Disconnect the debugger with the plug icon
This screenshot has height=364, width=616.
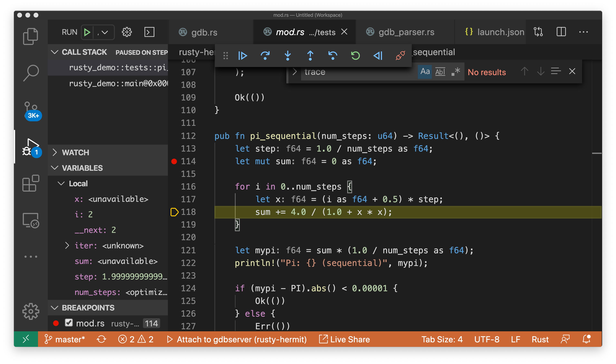coord(400,56)
